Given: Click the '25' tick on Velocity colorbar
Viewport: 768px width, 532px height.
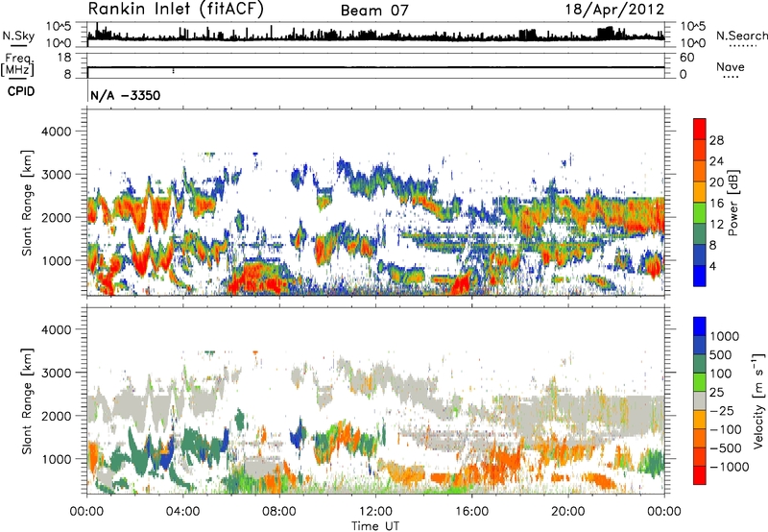Looking at the screenshot, I should click(x=716, y=392).
